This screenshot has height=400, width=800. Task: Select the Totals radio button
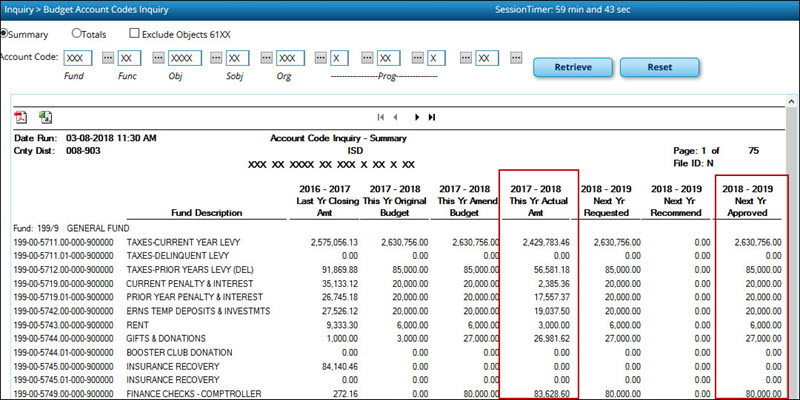77,33
